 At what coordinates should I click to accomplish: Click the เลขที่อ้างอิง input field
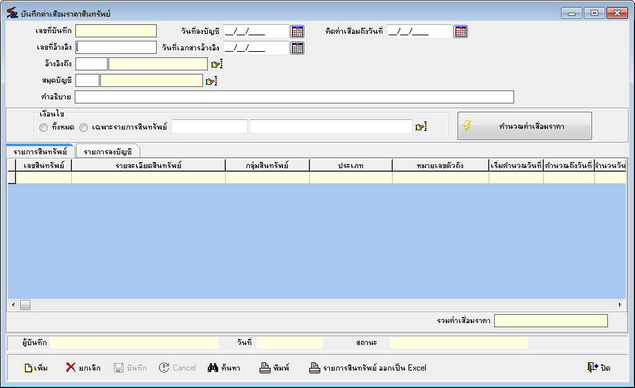point(116,47)
